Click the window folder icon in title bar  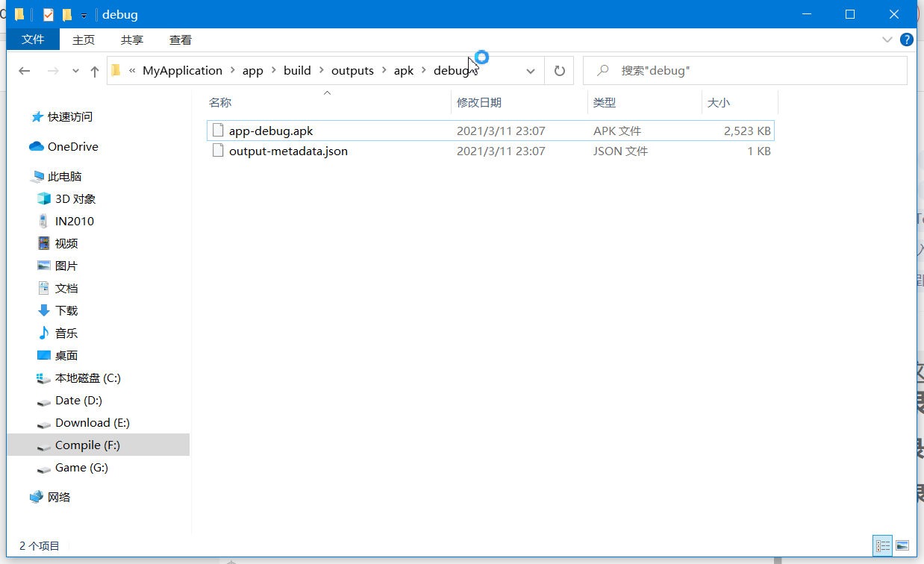tap(19, 14)
